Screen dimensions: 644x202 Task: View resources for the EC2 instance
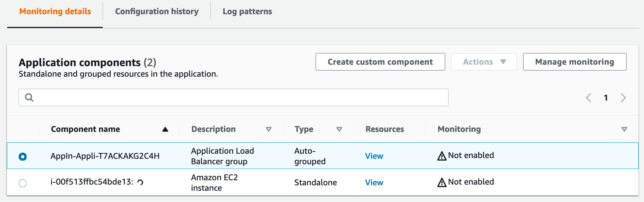pos(374,182)
